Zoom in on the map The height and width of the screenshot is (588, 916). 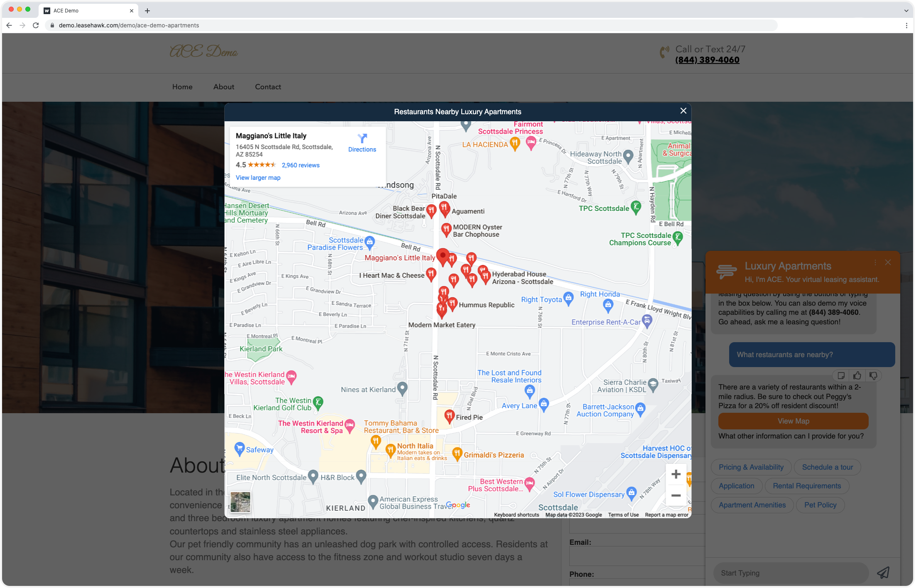[676, 474]
